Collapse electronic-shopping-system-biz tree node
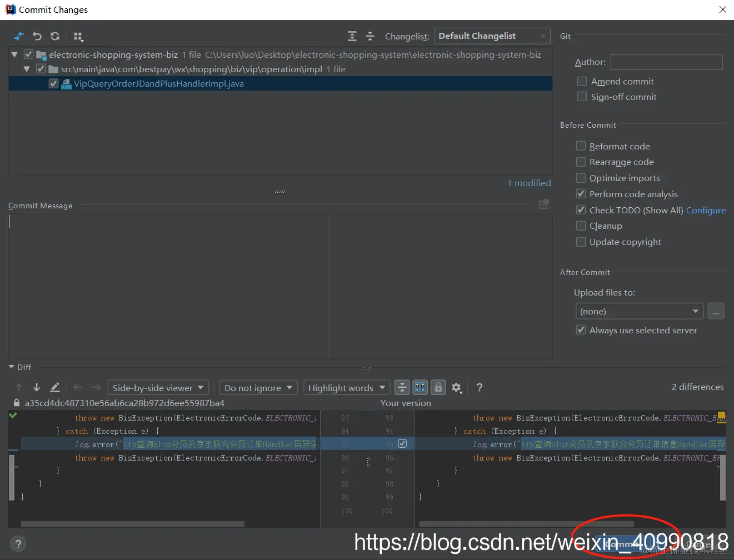The width and height of the screenshot is (734, 560). 14,54
